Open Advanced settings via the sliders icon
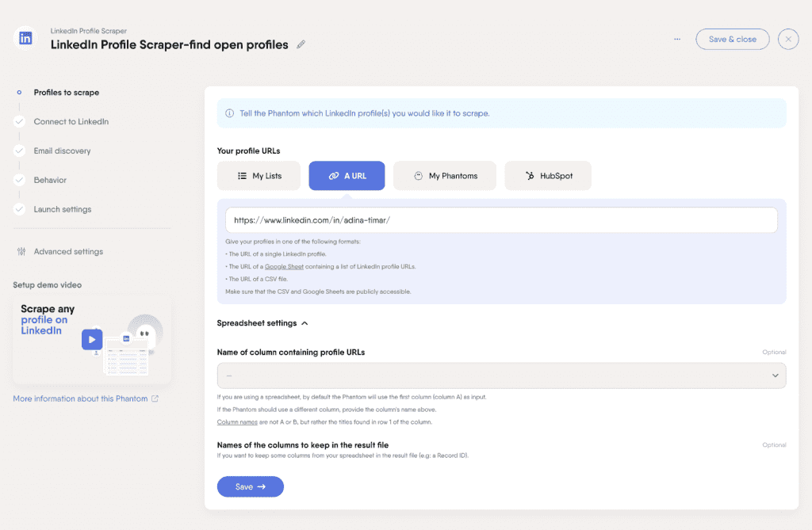The image size is (812, 530). click(20, 251)
